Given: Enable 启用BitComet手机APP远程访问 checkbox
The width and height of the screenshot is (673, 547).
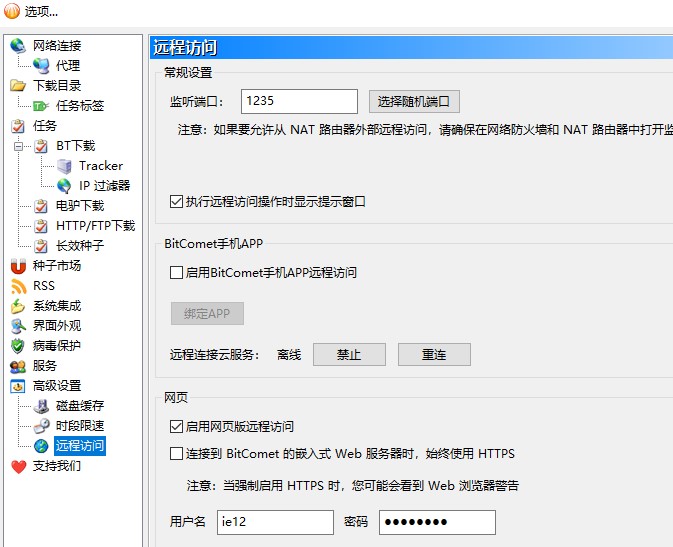Looking at the screenshot, I should (x=176, y=272).
